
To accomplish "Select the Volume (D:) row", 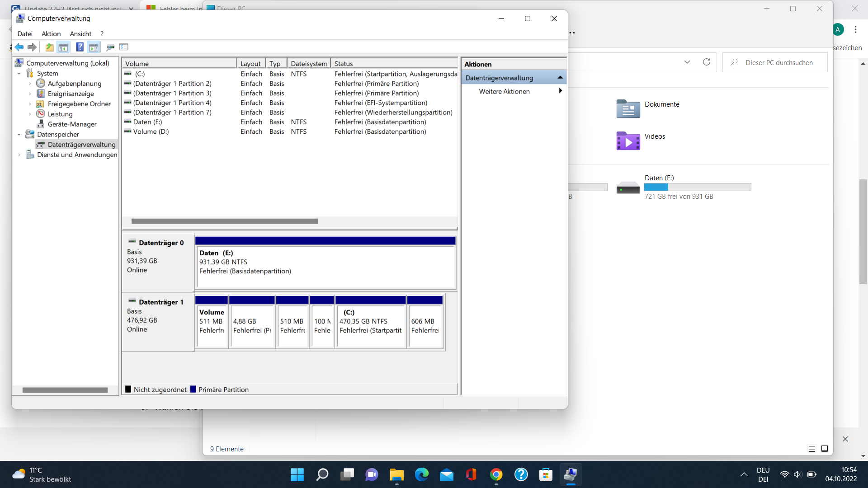I will click(151, 131).
